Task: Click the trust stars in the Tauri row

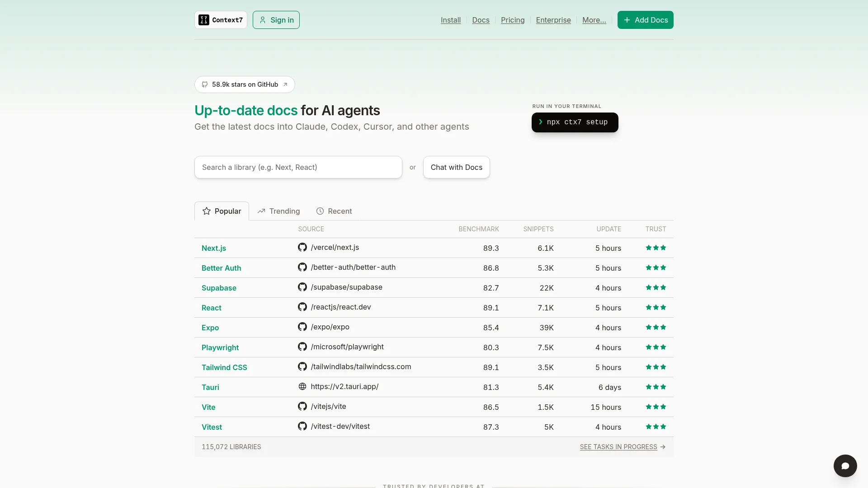Action: coord(656,387)
